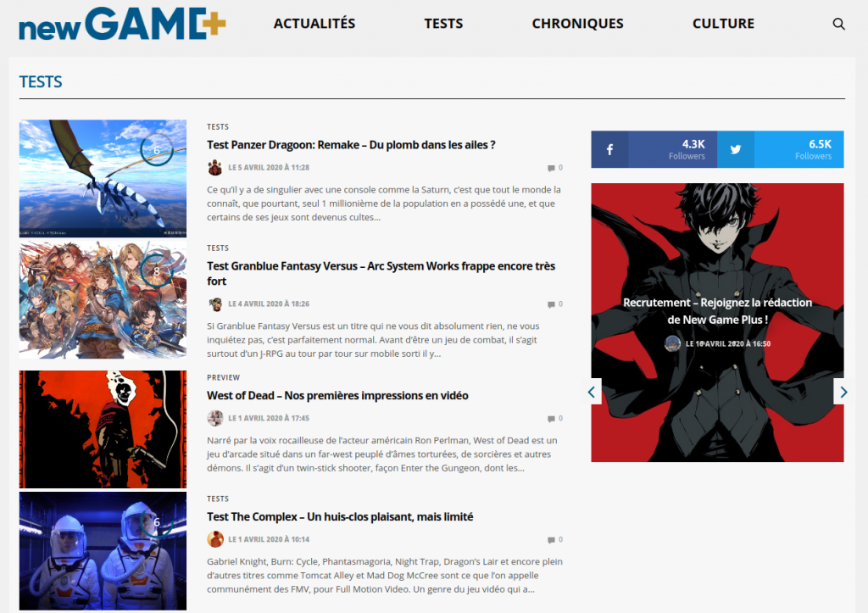
Task: Click the comment bubble on Granblue Fantasy Versus
Action: pos(555,303)
